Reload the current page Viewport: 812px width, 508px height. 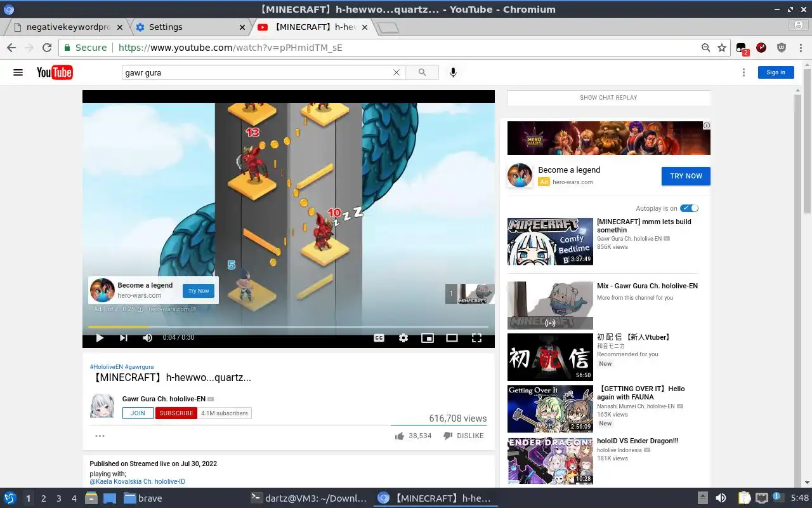point(46,48)
